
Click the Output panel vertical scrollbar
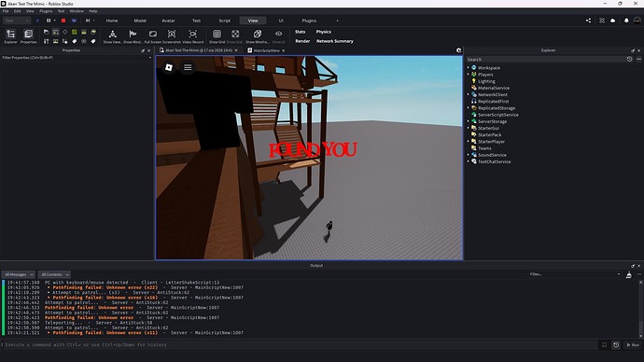(640, 309)
